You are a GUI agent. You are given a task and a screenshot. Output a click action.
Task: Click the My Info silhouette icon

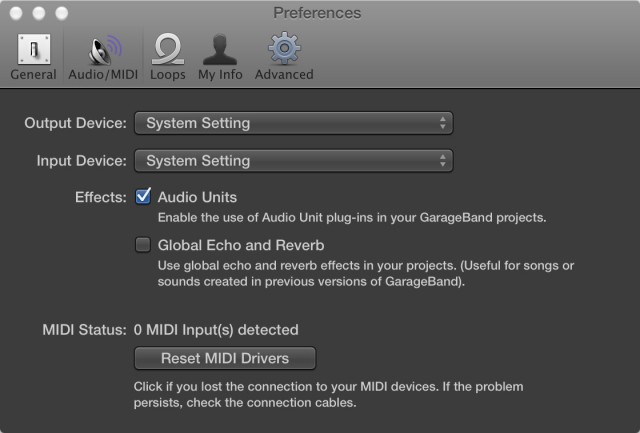point(219,47)
